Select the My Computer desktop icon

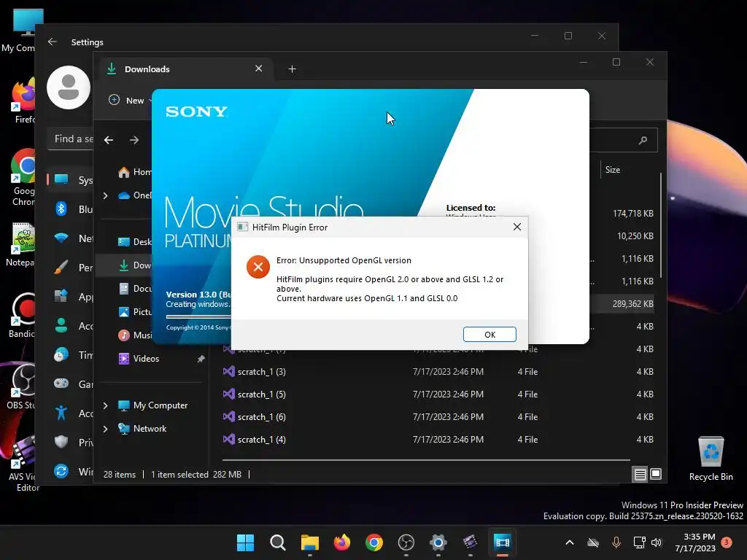click(x=19, y=29)
